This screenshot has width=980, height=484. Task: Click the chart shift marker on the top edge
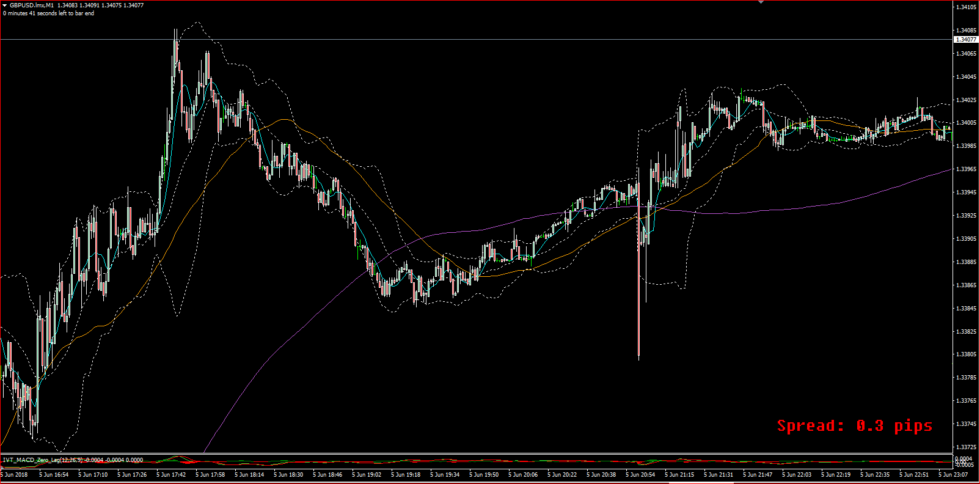tap(761, 2)
